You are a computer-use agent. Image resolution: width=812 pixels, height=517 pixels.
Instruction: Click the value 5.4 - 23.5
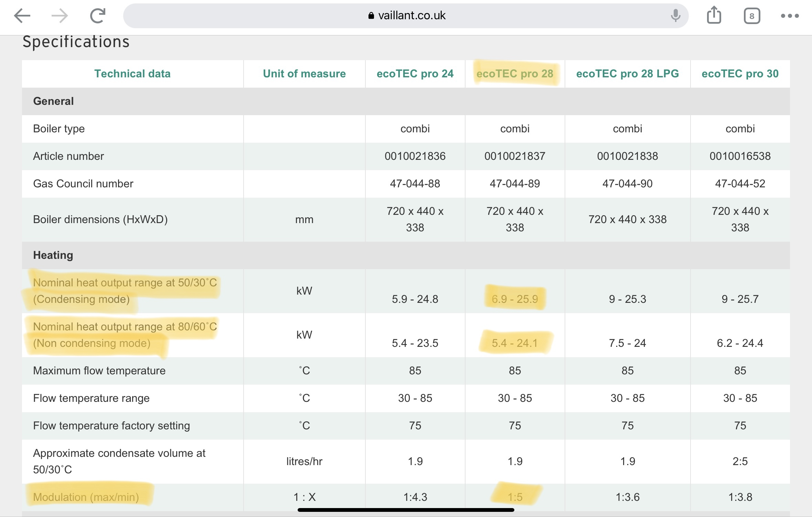point(415,343)
